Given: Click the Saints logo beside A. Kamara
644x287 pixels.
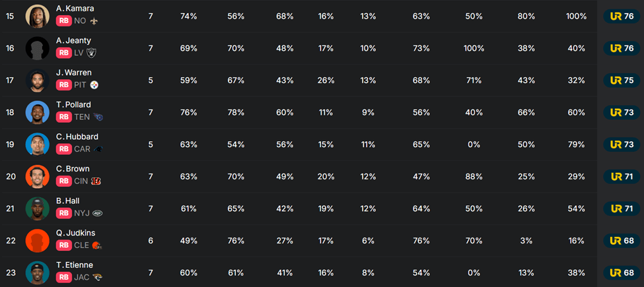Looking at the screenshot, I should [x=94, y=21].
